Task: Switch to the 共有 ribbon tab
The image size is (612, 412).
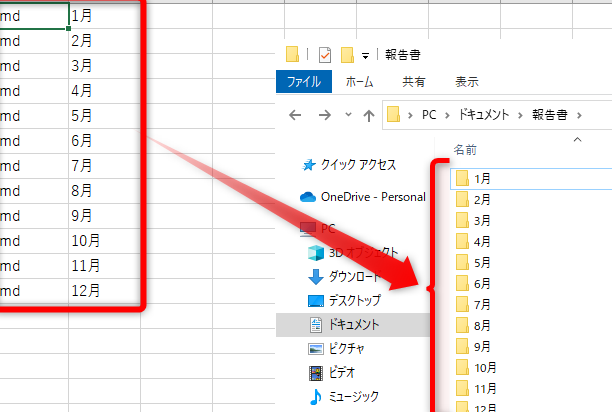Action: click(413, 82)
